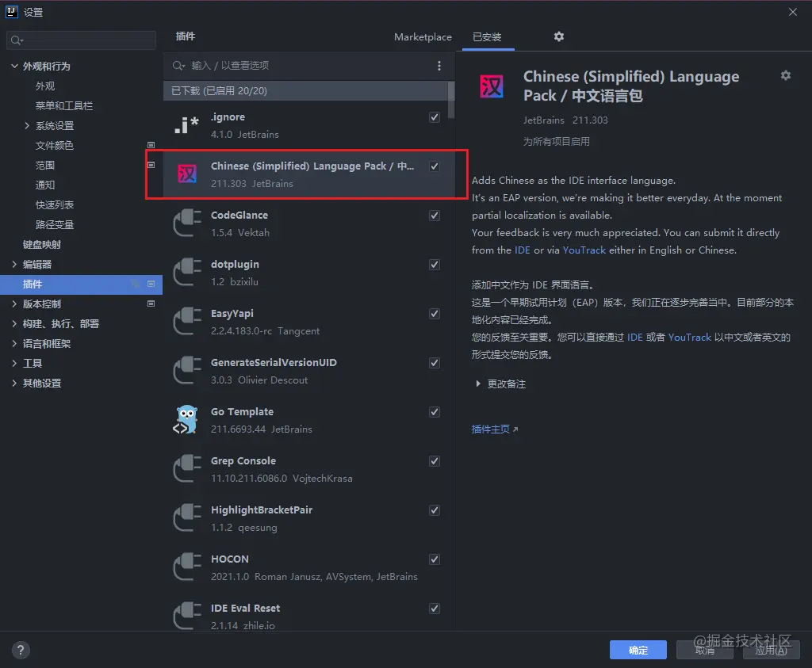Focus the plugin search input field

click(x=309, y=66)
